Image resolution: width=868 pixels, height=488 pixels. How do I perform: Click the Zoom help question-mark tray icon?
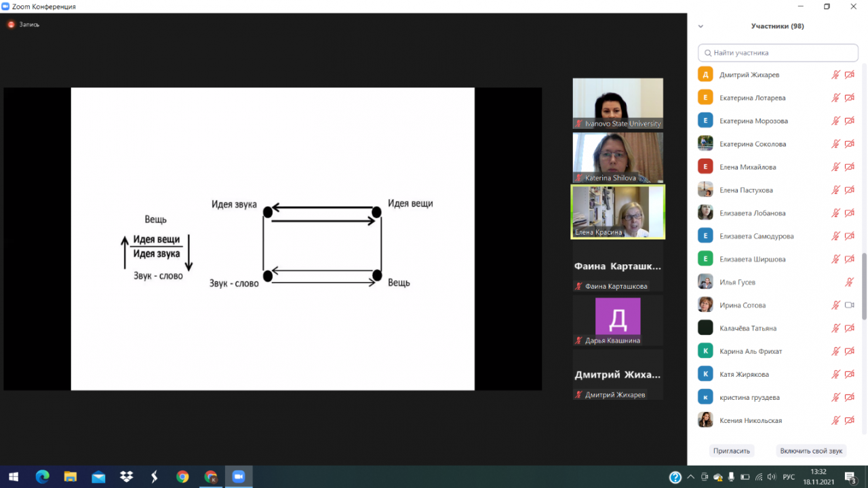(675, 477)
